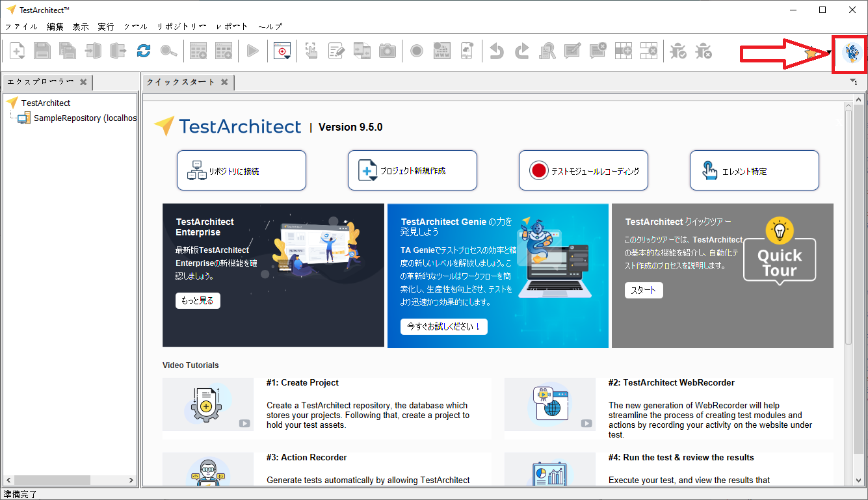
Task: Click the Find magnifier toolbar icon
Action: [x=168, y=51]
